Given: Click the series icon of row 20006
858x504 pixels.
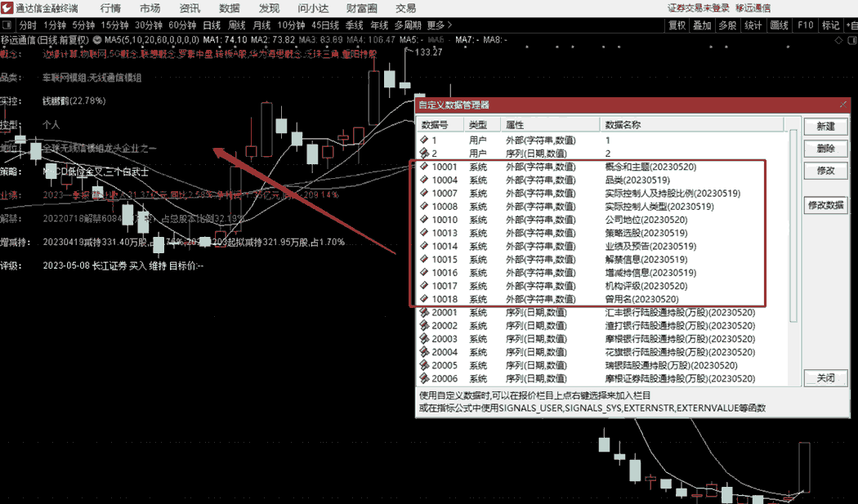Looking at the screenshot, I should (x=424, y=378).
